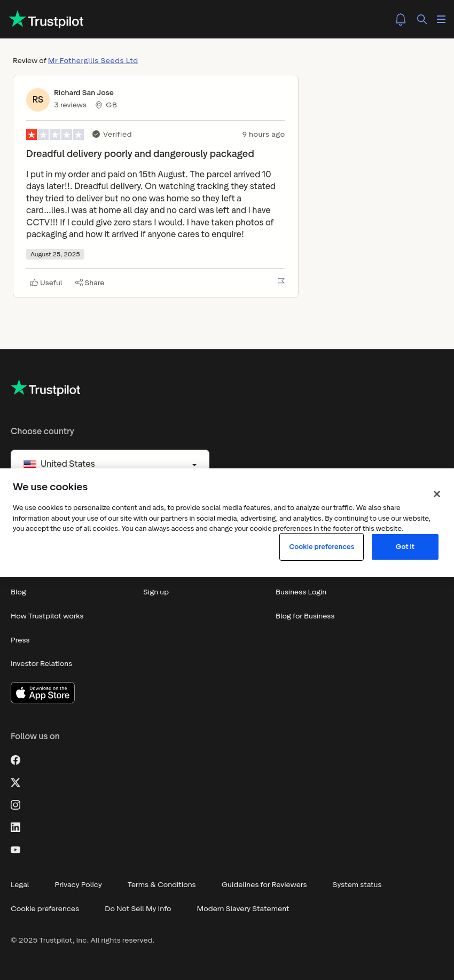
Task: Click the one-star rating image
Action: point(55,135)
